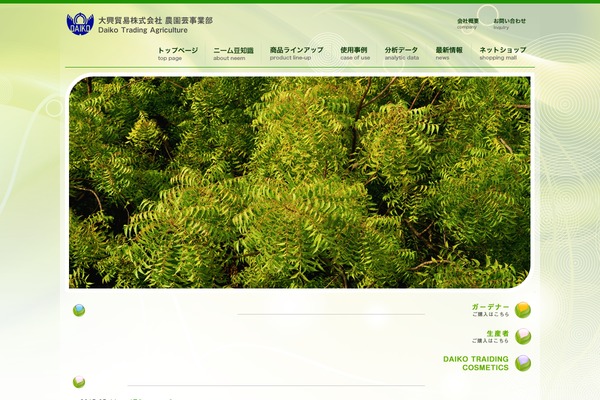Click the pink 生産者 sphere icon
600x400 pixels.
pos(523,336)
